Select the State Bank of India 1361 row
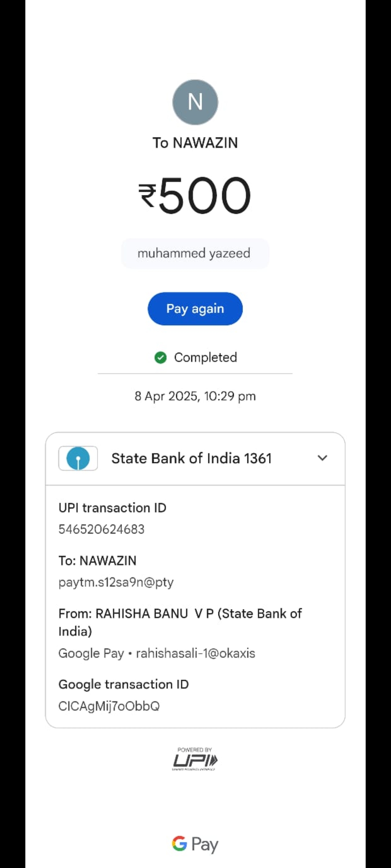Viewport: 391px width, 868px height. [x=191, y=458]
